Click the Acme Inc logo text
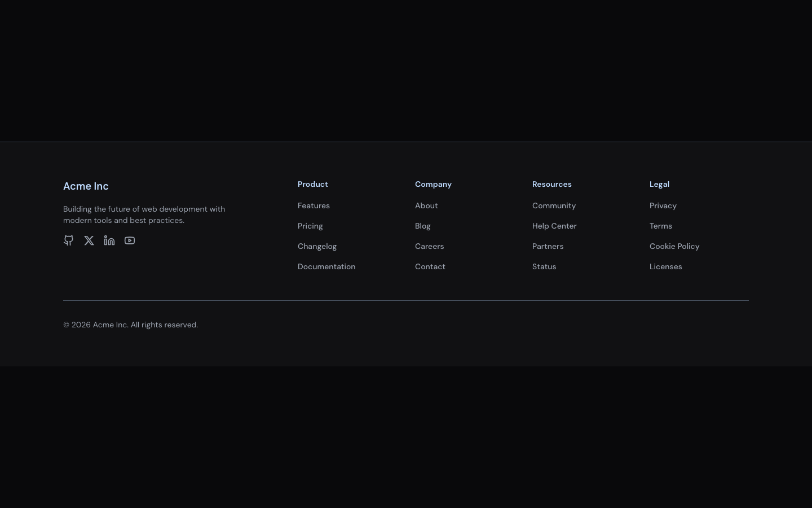The height and width of the screenshot is (508, 812). coord(86,186)
